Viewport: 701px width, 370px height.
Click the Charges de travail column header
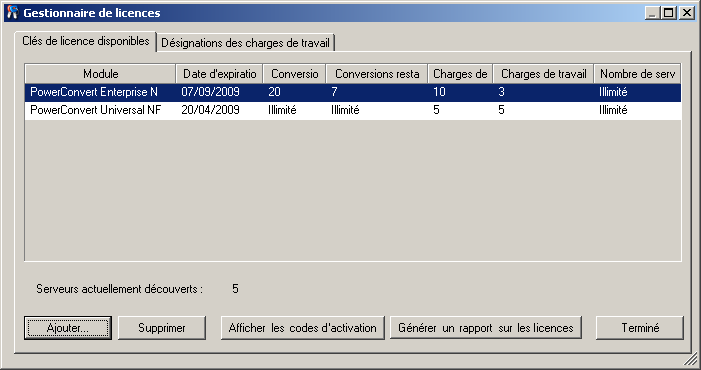pyautogui.click(x=543, y=74)
